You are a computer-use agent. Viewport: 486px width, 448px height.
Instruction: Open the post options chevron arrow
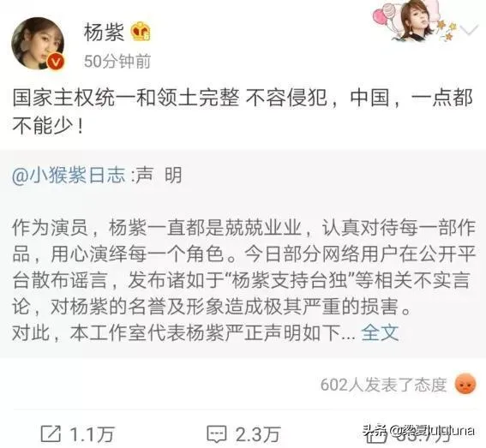(469, 31)
